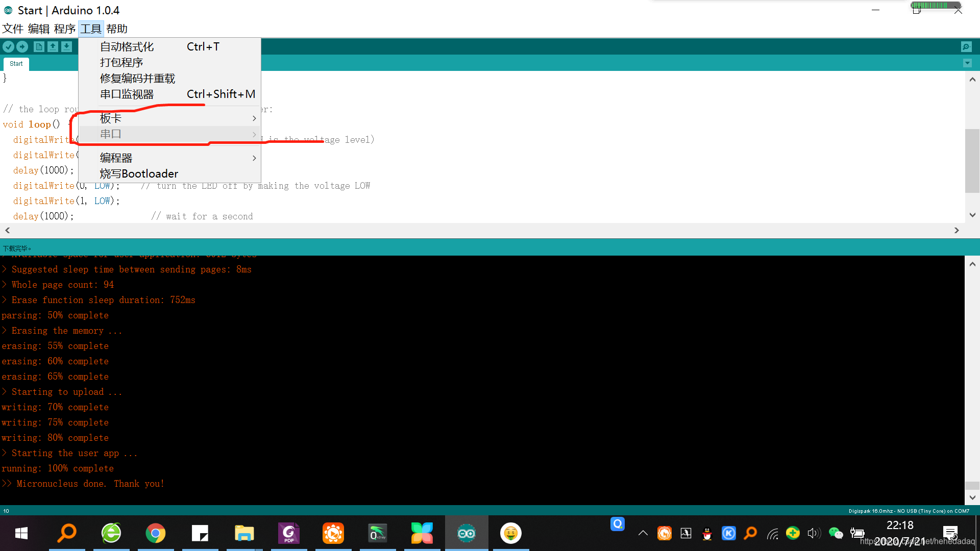This screenshot has width=980, height=551.
Task: Click the WeChat tray icon
Action: point(836,534)
